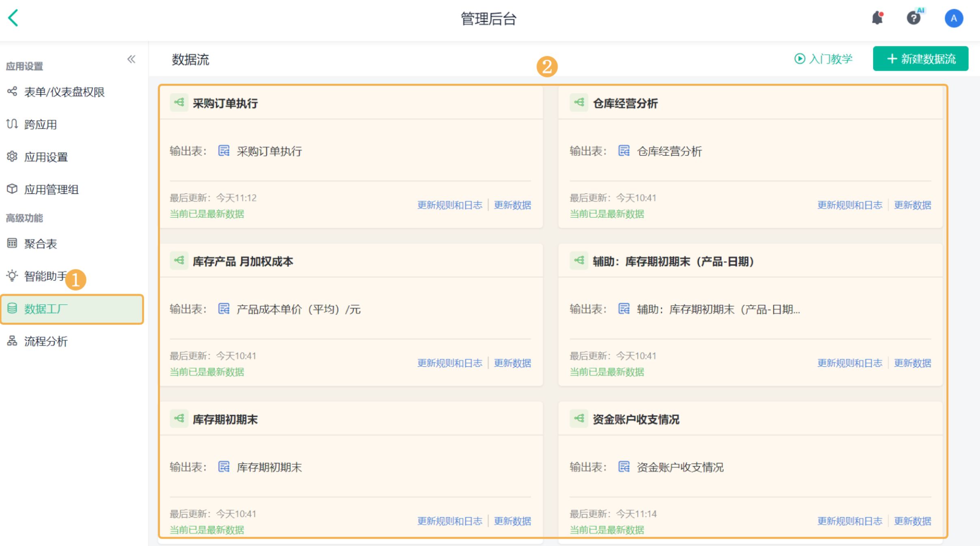Collapse the sidebar with double-chevron
This screenshot has height=546, width=980.
131,59
